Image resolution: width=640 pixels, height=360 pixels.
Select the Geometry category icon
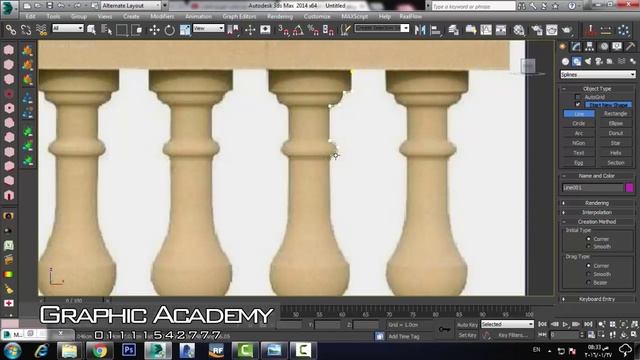click(x=565, y=61)
